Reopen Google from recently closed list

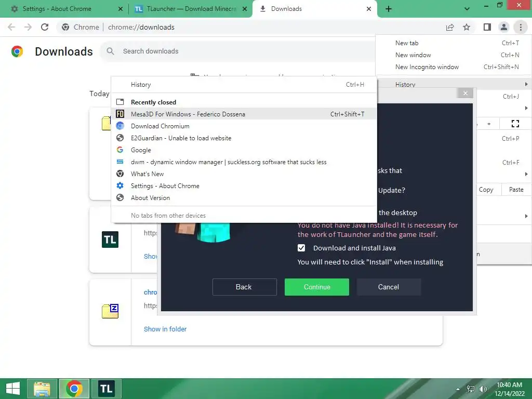click(x=244, y=150)
